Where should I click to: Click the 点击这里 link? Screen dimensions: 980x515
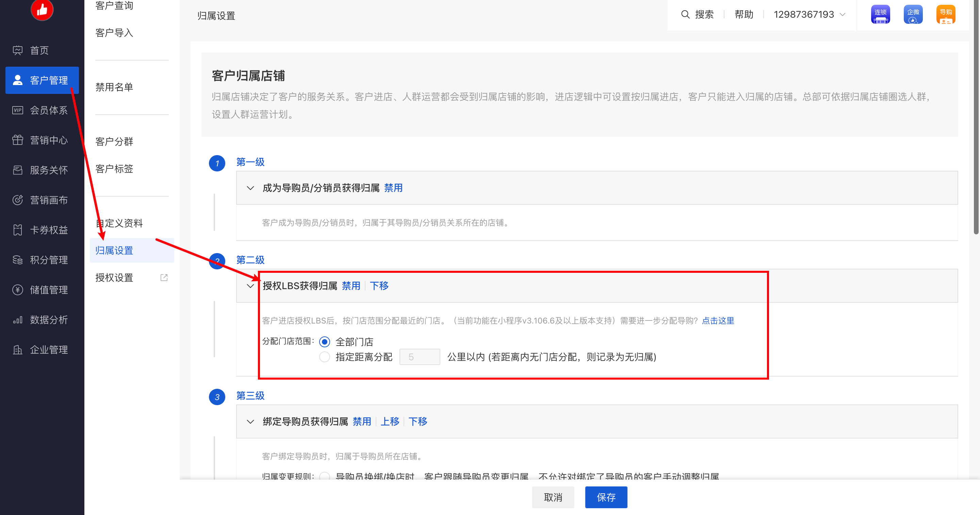click(718, 321)
